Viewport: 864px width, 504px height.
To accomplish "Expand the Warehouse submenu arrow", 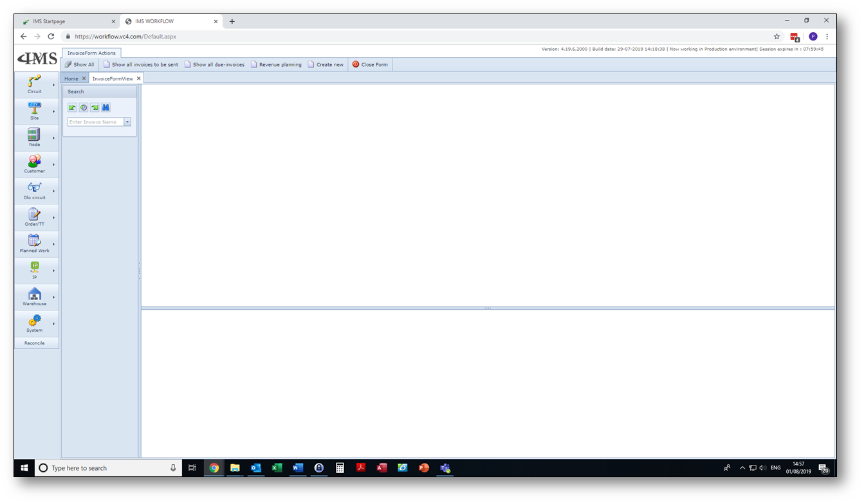I will (x=53, y=297).
